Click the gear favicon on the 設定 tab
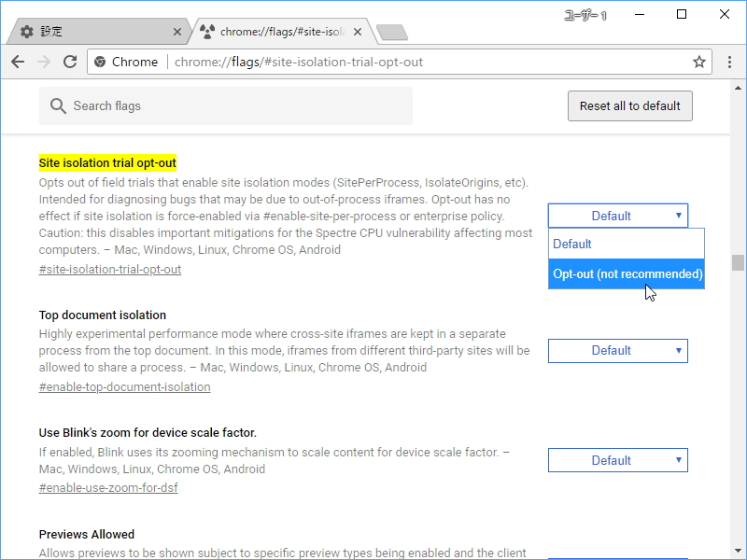The image size is (747, 560). (x=29, y=31)
